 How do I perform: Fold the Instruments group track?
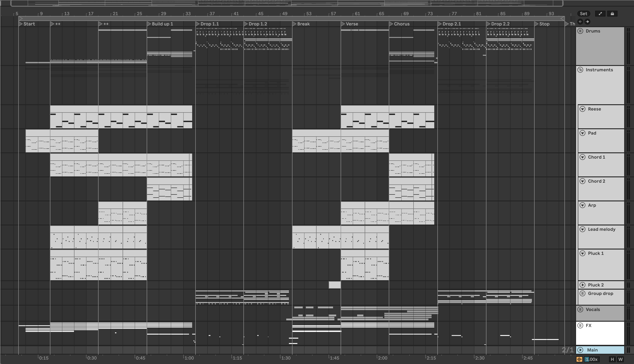coord(580,70)
